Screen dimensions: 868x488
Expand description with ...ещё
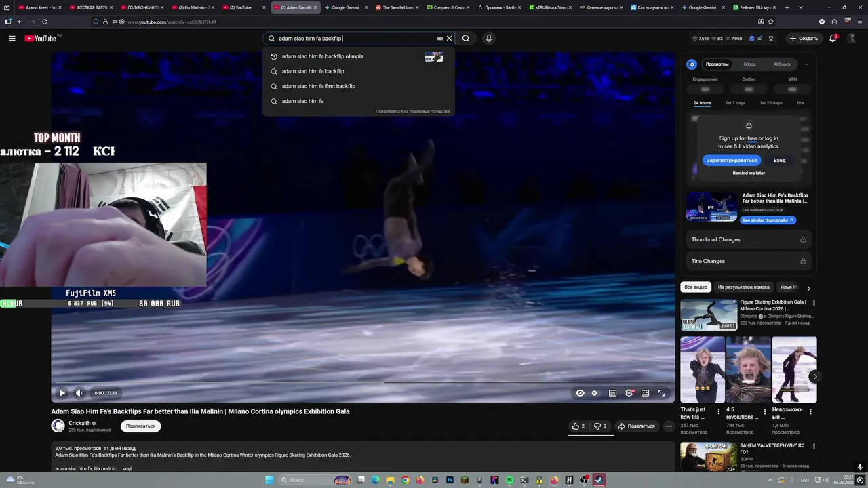click(x=126, y=469)
